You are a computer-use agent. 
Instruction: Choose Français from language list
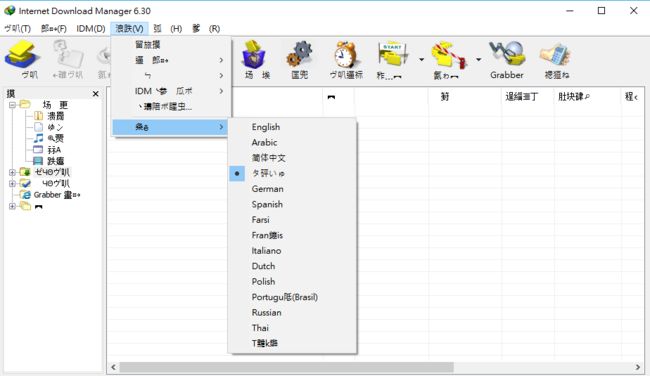coord(267,235)
